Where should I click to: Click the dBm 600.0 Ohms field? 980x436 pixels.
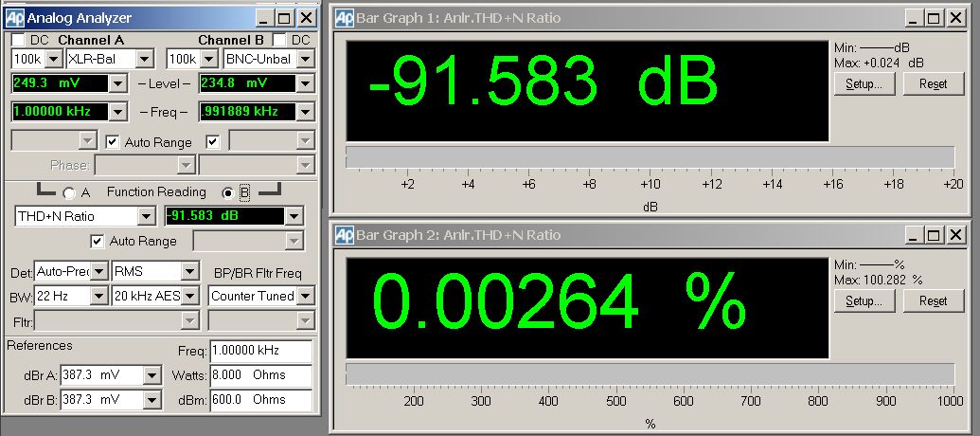point(260,400)
